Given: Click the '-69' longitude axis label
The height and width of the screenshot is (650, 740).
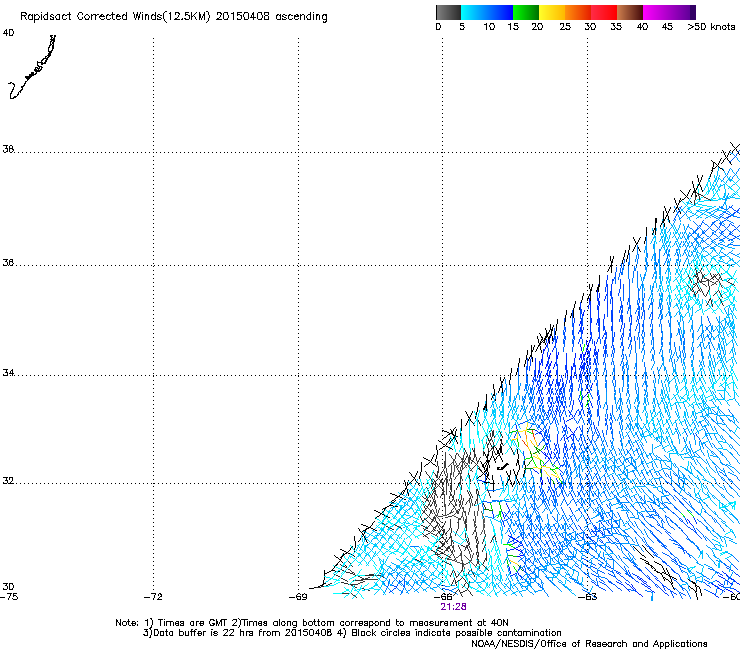Looking at the screenshot, I should pyautogui.click(x=298, y=597).
